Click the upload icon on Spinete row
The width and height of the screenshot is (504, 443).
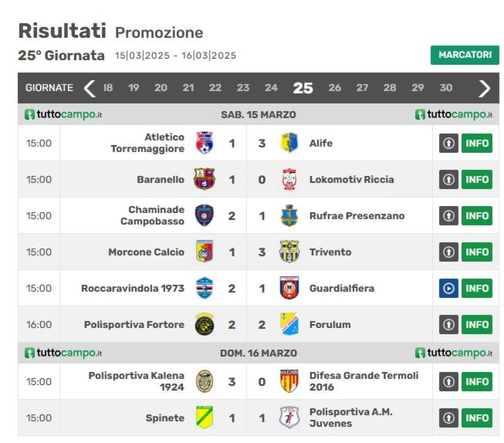[x=448, y=418]
